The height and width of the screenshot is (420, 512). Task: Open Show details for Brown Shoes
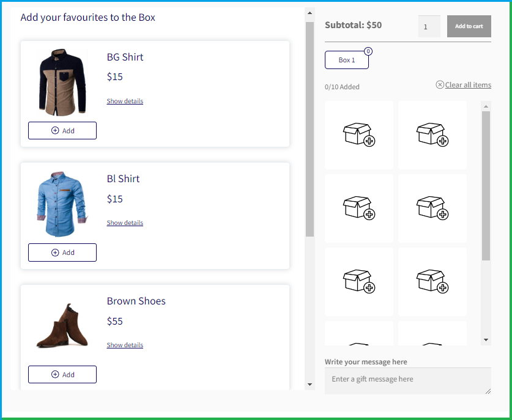(x=124, y=345)
